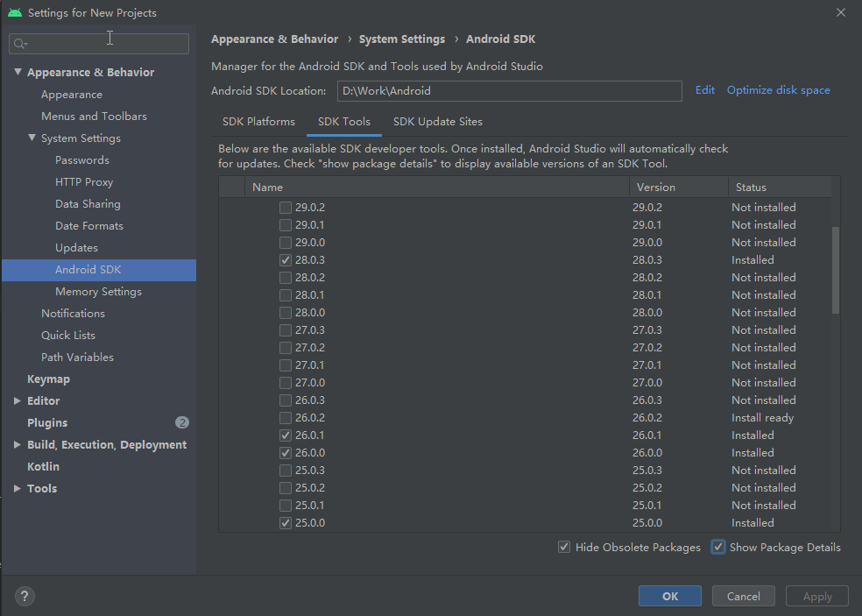
Task: Click the SDK tools table scrollbar thumb
Action: (836, 270)
